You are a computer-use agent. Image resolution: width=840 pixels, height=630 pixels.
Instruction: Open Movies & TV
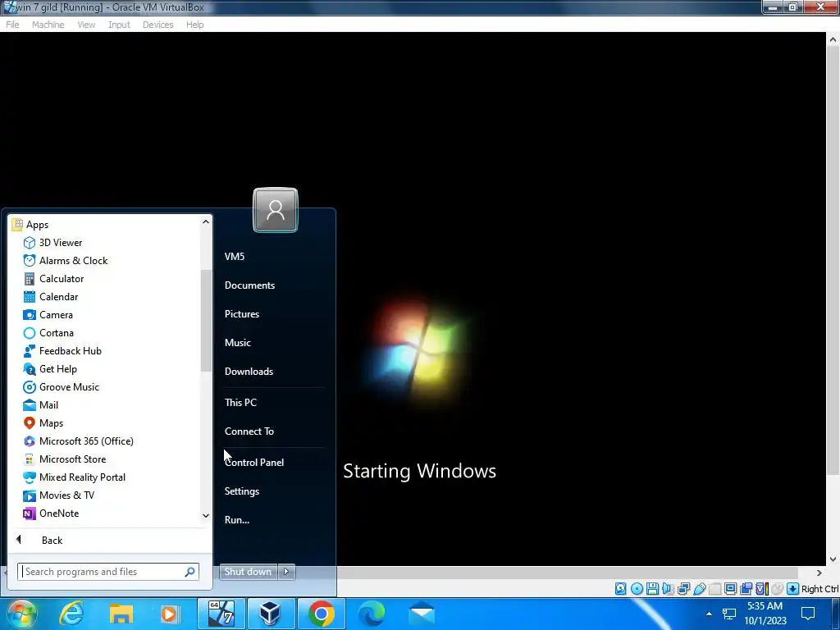59,495
